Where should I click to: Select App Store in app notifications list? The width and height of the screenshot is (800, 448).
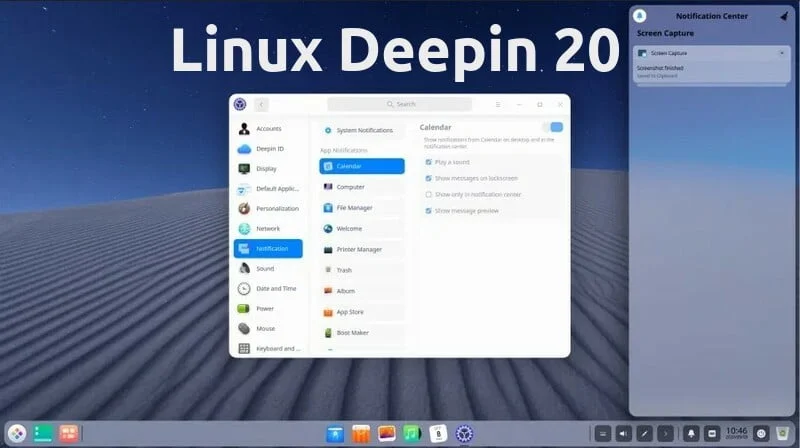pyautogui.click(x=362, y=312)
